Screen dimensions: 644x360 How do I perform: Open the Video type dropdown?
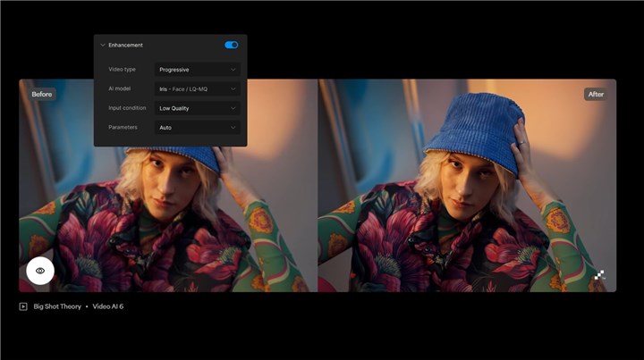pyautogui.click(x=197, y=69)
